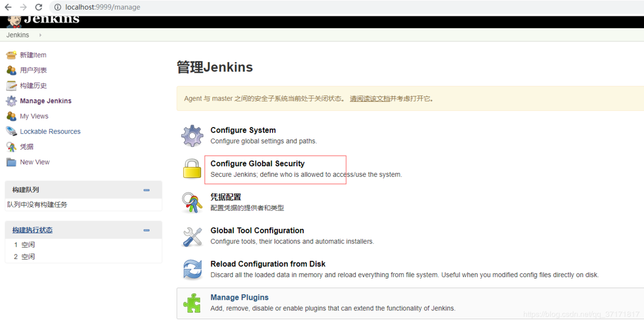This screenshot has width=644, height=323.
Task: Click the 凭据 keys icon in sidebar
Action: point(11,147)
